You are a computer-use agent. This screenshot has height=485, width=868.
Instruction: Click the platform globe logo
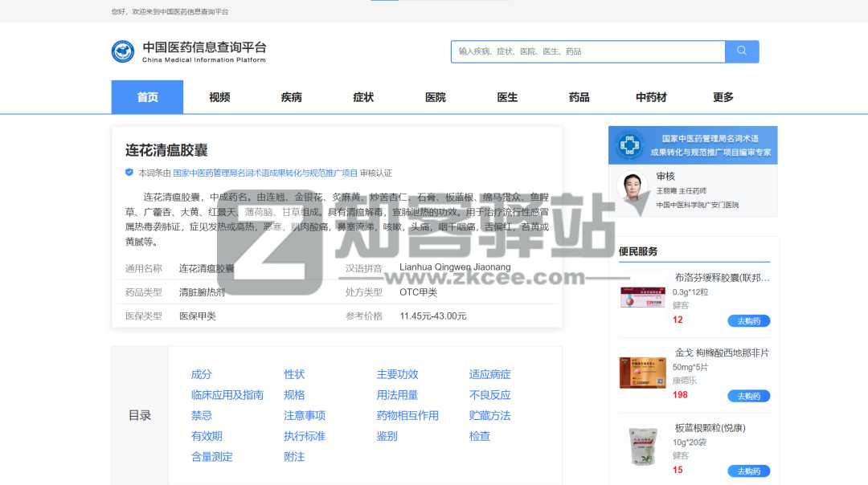123,51
